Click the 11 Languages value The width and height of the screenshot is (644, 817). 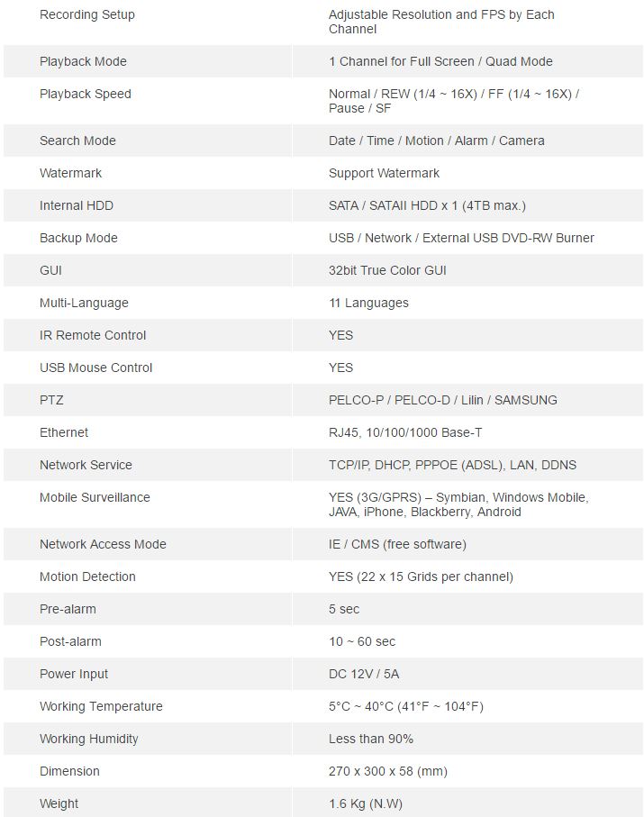369,303
